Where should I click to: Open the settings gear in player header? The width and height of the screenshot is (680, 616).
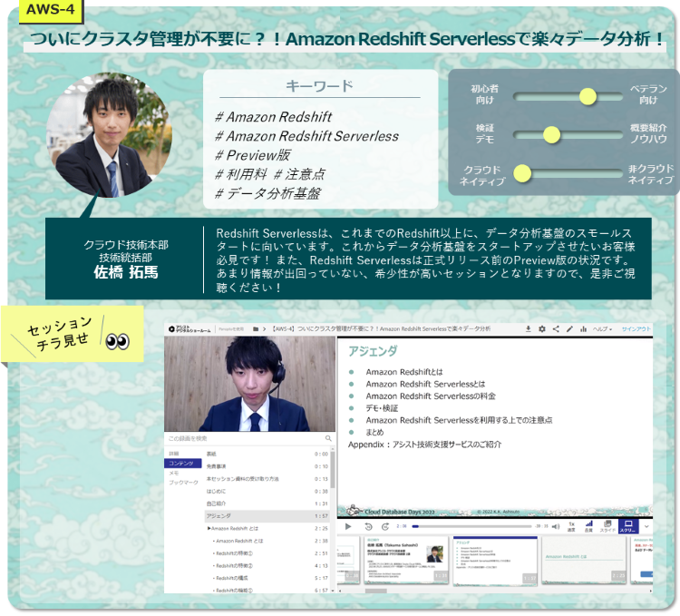541,328
